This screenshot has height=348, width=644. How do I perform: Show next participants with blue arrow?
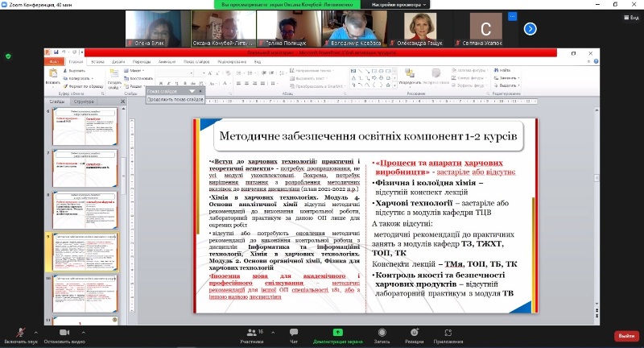click(530, 28)
